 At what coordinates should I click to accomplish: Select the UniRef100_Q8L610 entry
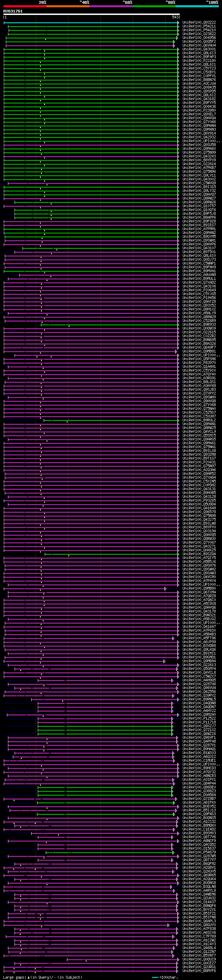click(x=199, y=256)
